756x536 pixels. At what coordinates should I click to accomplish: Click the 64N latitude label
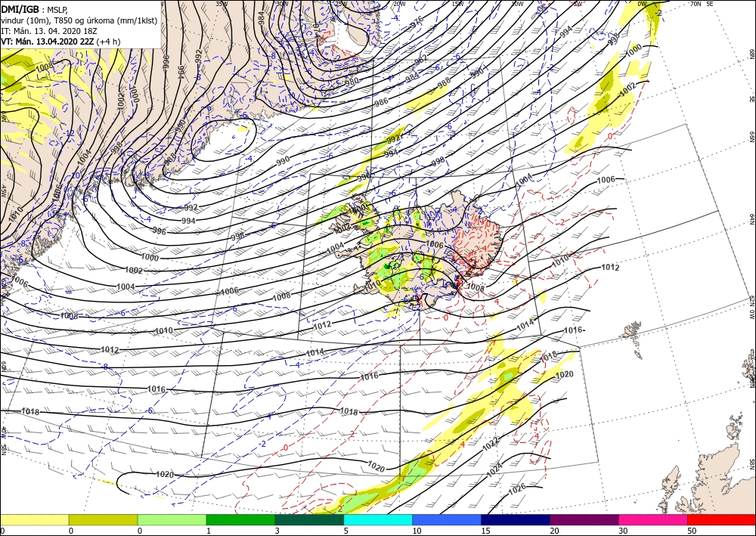tap(751, 219)
